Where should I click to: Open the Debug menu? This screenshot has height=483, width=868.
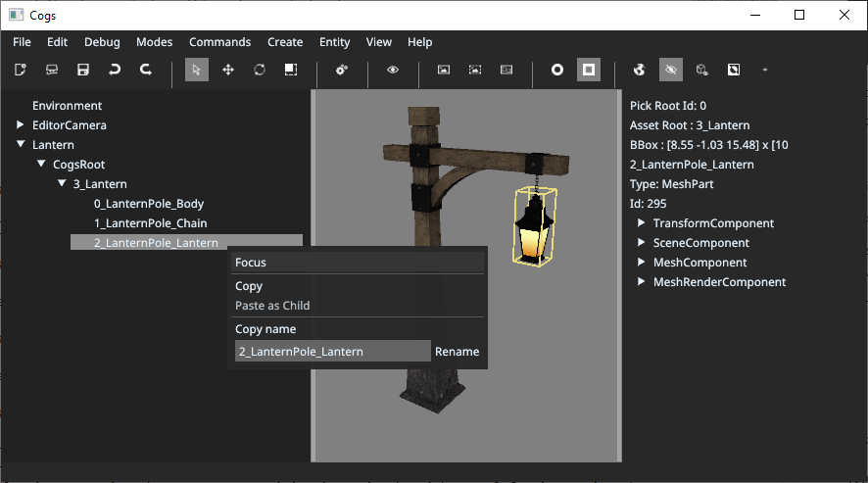pos(102,42)
